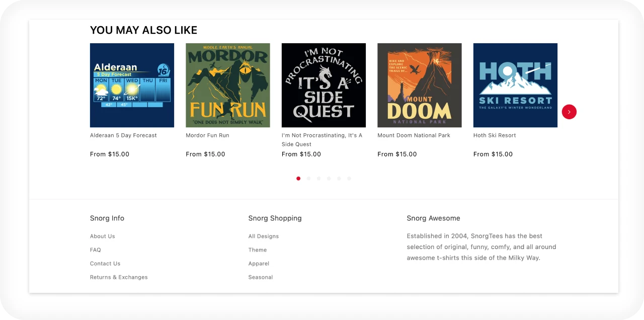Open the Mordor Fun Run shirt image
The height and width of the screenshot is (320, 644).
[x=228, y=85]
